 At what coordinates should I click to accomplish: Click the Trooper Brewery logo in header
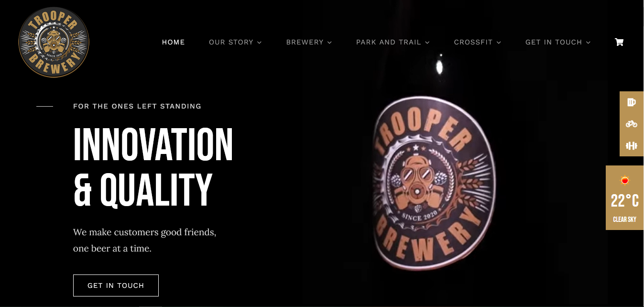coord(54,42)
